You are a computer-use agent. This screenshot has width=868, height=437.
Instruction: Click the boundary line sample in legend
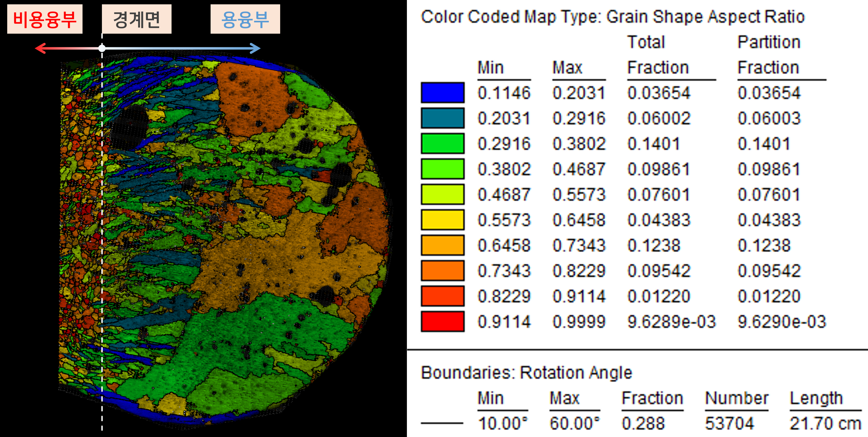[442, 423]
